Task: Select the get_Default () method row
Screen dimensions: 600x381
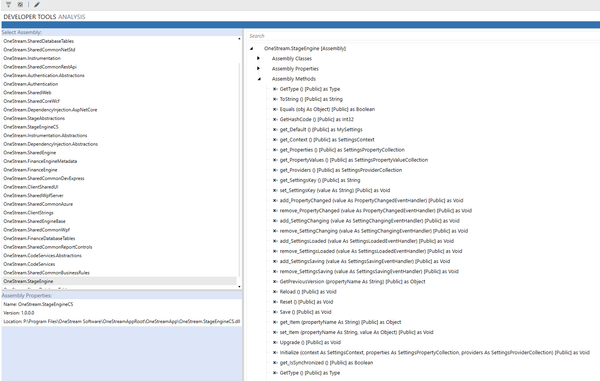Action: 321,130
